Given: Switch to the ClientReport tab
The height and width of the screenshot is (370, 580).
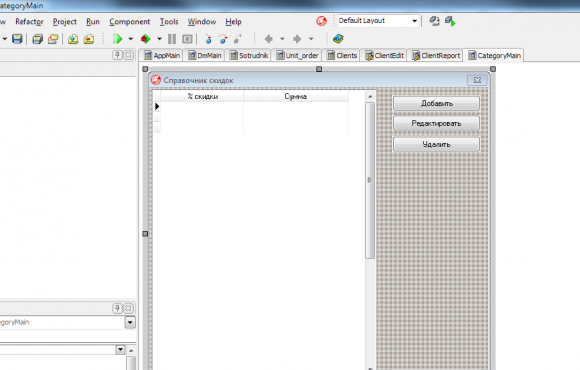Looking at the screenshot, I should [x=436, y=56].
